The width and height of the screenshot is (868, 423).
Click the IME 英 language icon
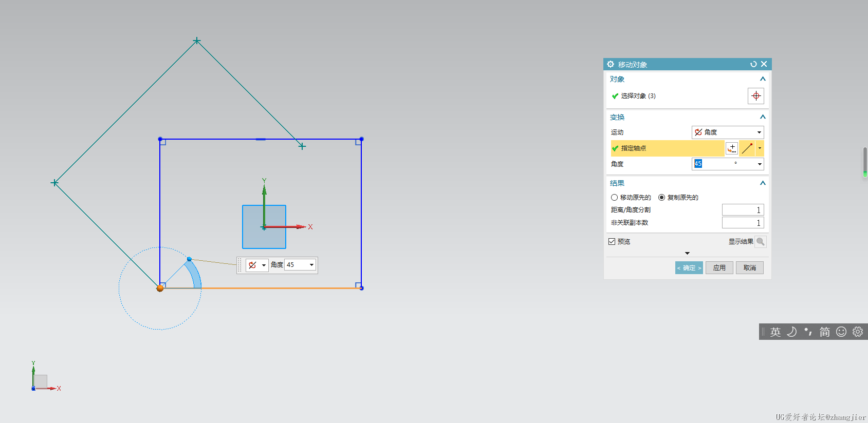tap(775, 332)
